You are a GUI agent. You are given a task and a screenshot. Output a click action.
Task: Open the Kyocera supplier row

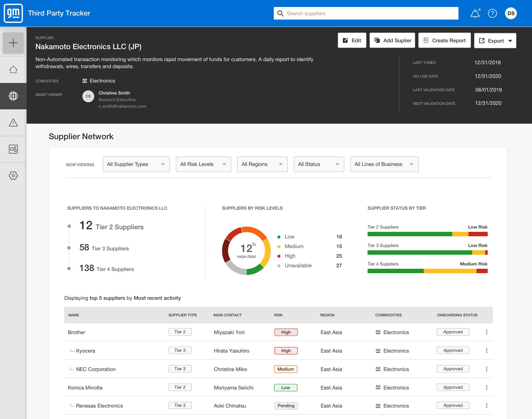[278, 351]
